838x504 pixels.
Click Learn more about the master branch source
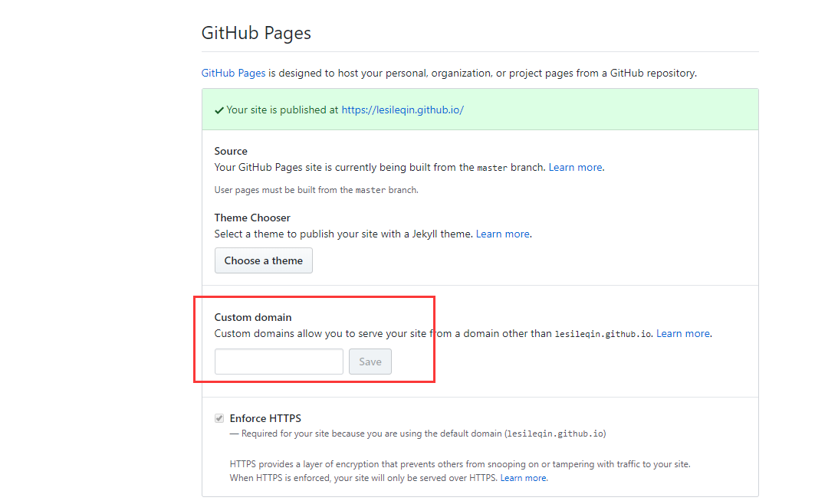(x=575, y=167)
